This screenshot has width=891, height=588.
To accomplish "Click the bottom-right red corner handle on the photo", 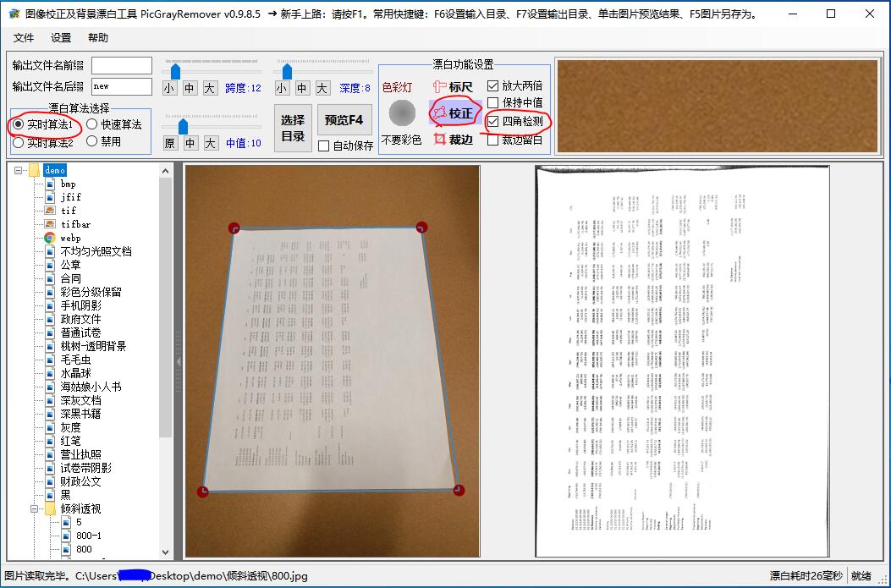I will [459, 490].
